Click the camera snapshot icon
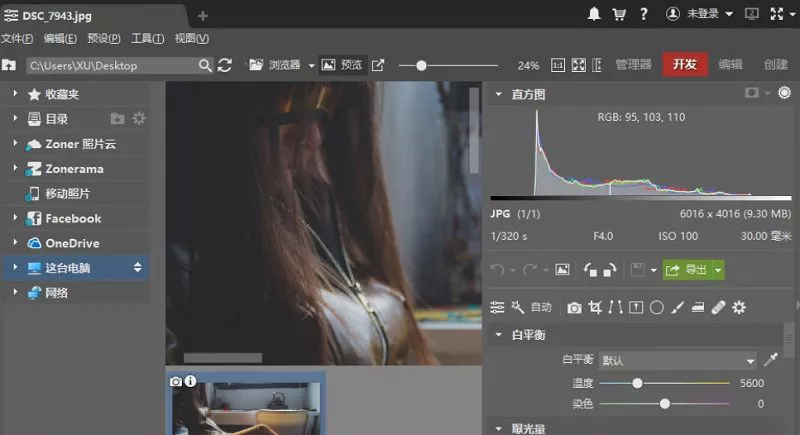 [x=574, y=308]
